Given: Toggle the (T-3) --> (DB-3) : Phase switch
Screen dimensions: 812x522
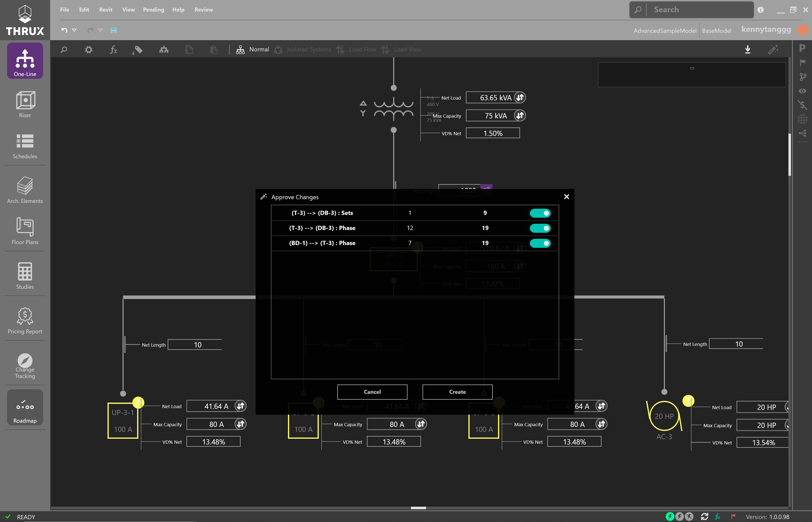Looking at the screenshot, I should point(540,228).
